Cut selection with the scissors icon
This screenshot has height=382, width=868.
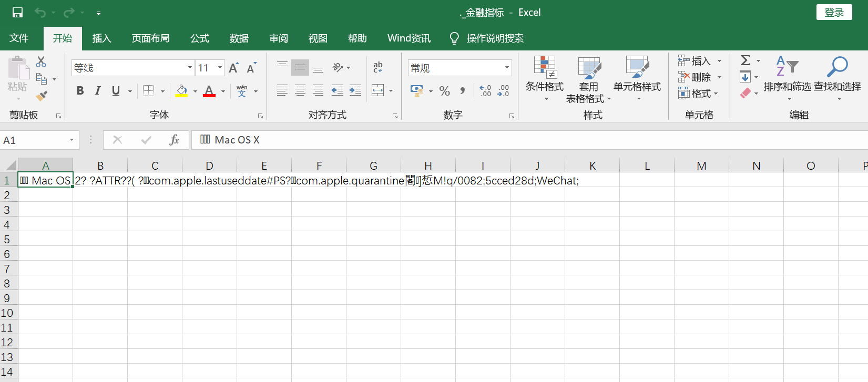coord(41,61)
